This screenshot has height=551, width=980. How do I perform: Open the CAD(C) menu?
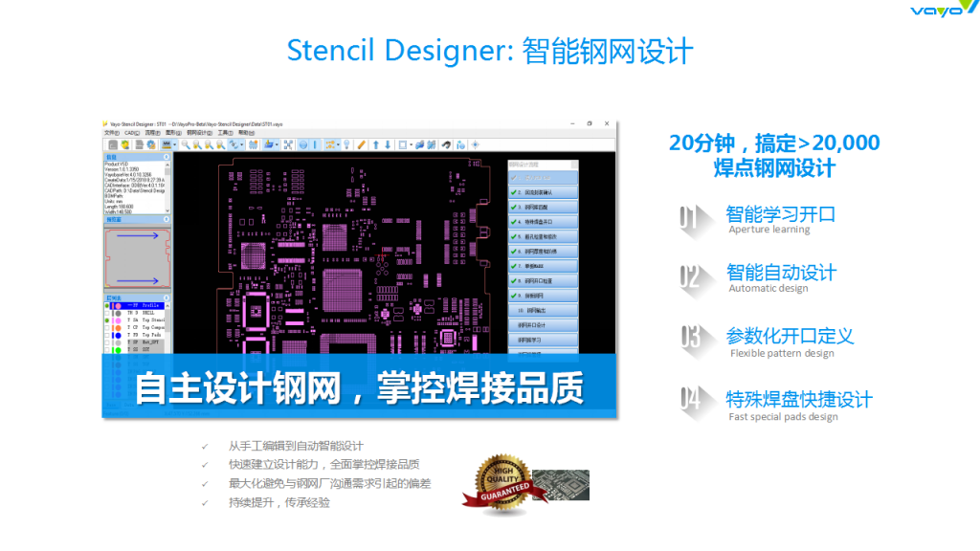132,133
